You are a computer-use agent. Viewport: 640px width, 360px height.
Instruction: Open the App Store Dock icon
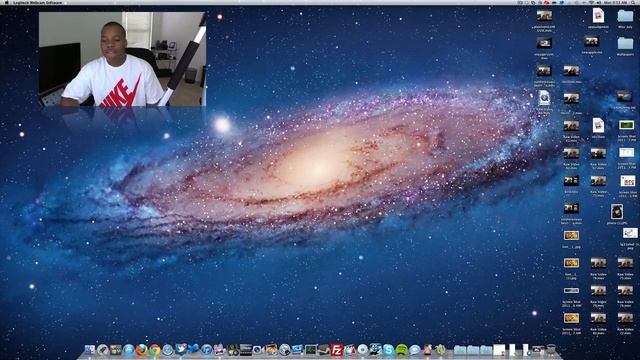pyautogui.click(x=129, y=350)
